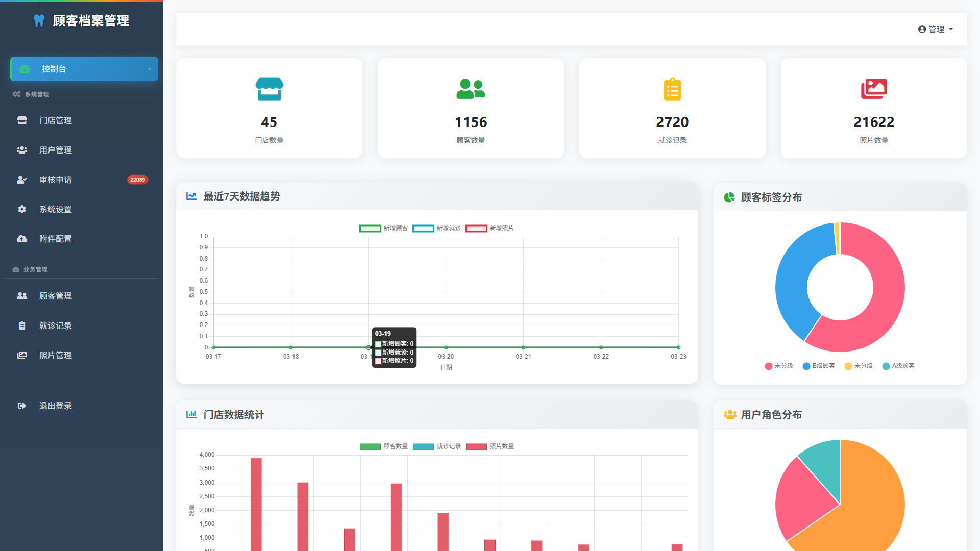Open the 管理 user dropdown menu
This screenshot has width=980, height=551.
pyautogui.click(x=936, y=29)
